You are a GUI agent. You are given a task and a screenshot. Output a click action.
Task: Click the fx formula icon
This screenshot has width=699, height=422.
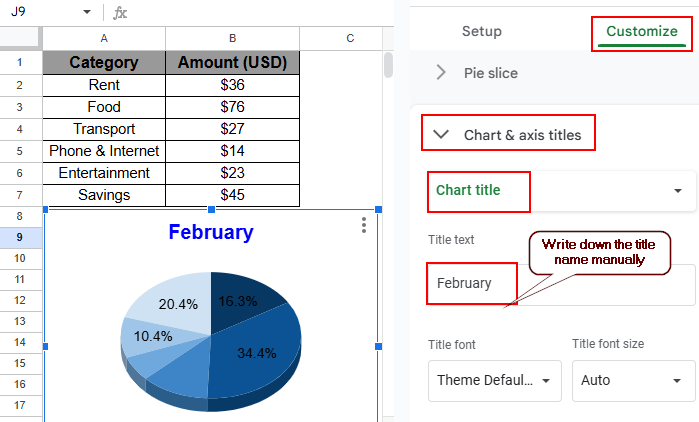(x=120, y=13)
